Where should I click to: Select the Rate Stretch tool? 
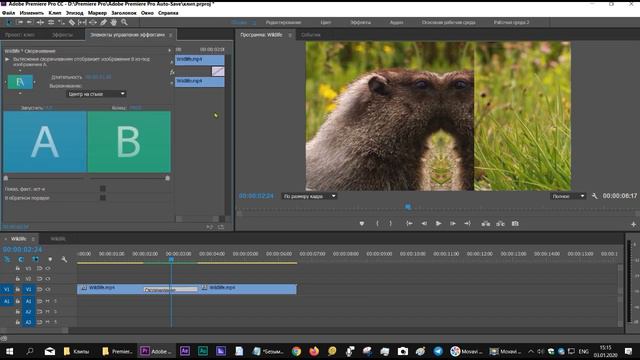61,22
